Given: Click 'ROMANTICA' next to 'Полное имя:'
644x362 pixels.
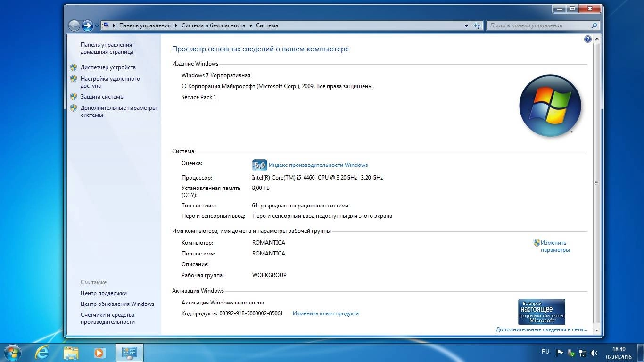Looking at the screenshot, I should pos(269,254).
